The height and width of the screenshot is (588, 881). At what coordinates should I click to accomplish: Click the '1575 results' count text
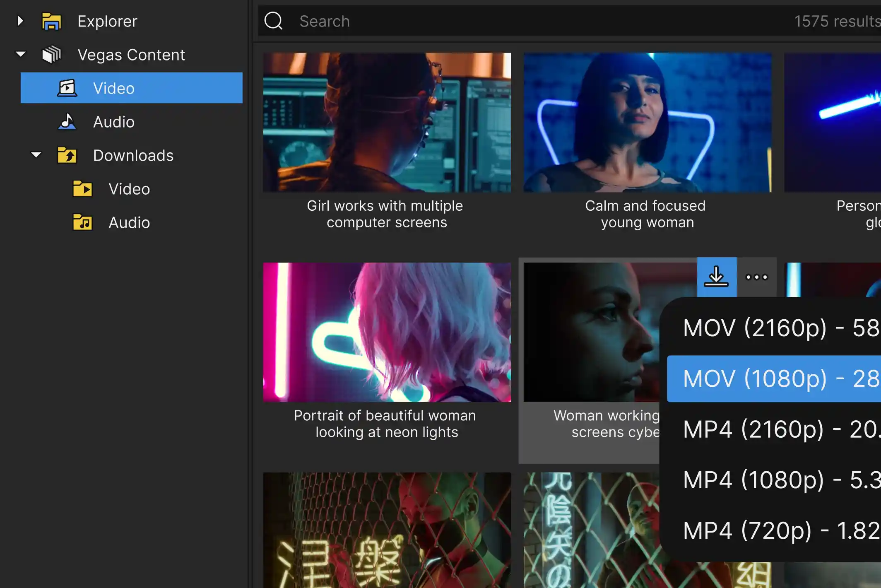point(837,21)
